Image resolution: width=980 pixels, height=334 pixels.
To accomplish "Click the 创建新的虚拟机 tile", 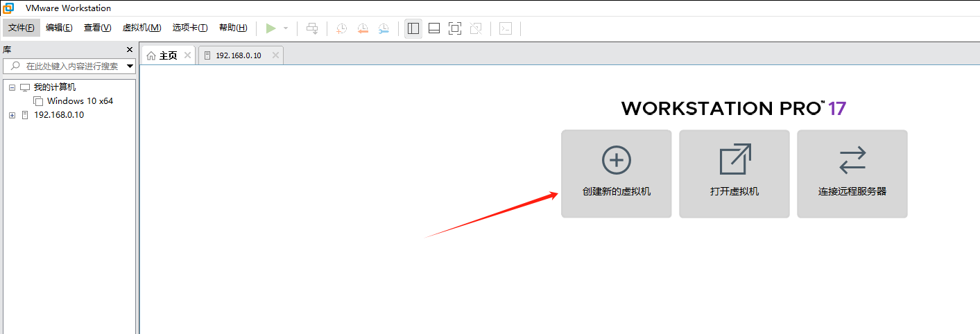I will pos(617,174).
